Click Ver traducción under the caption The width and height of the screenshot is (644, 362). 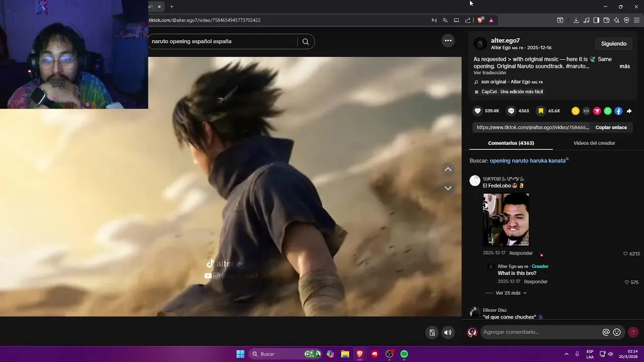click(490, 73)
